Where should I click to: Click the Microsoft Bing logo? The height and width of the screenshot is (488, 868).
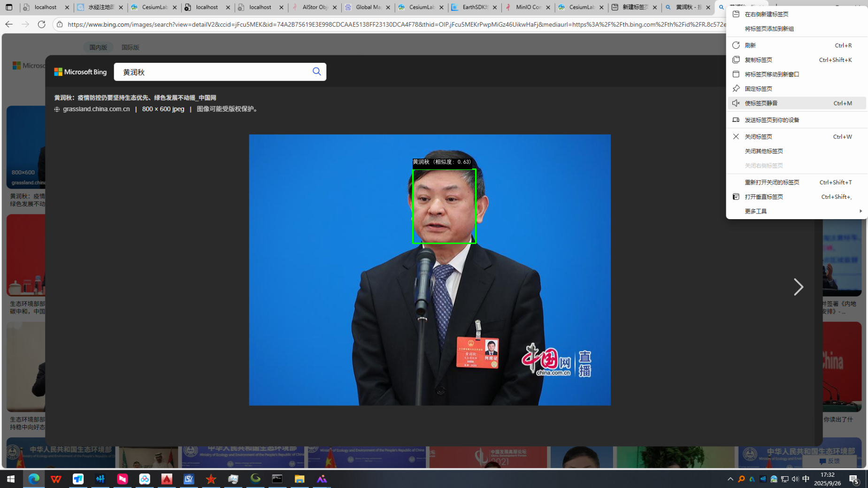tap(80, 72)
